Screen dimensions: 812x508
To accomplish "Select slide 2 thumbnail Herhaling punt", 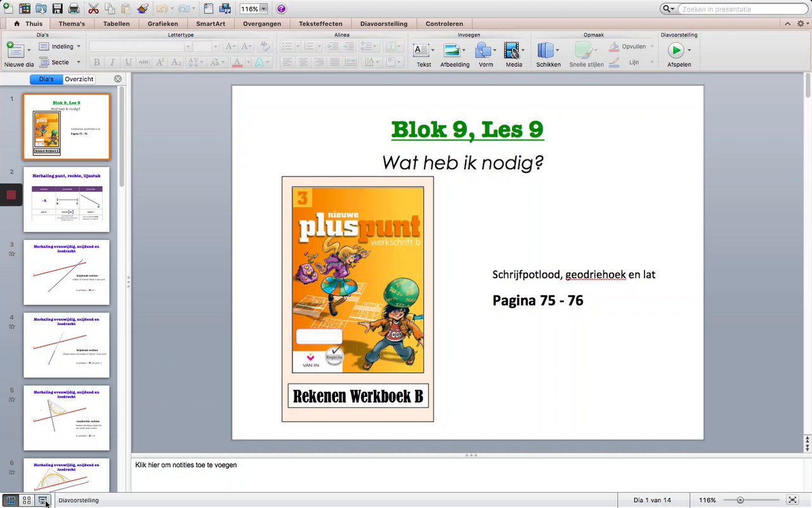I will tap(67, 199).
